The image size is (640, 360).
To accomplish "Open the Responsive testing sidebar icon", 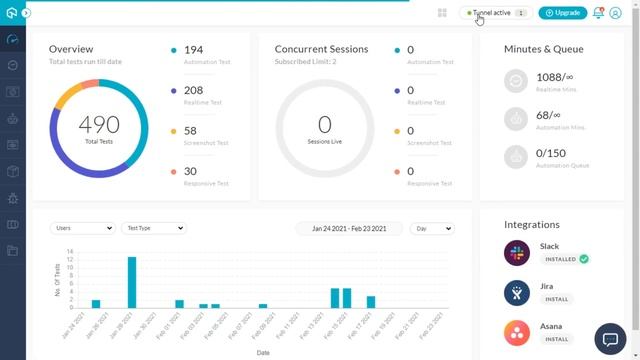I will point(13,145).
